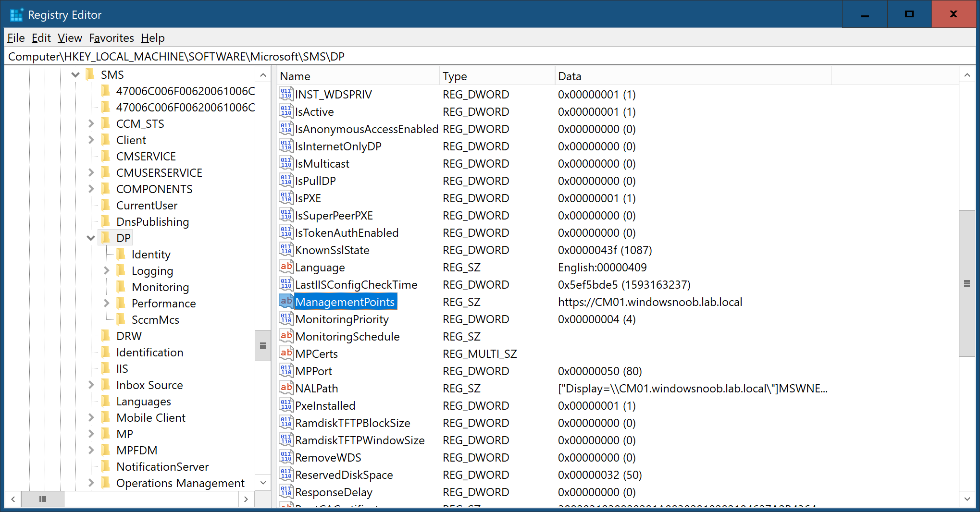Viewport: 980px width, 512px height.
Task: Click the DWORD icon beside IsMulticast
Action: (286, 163)
